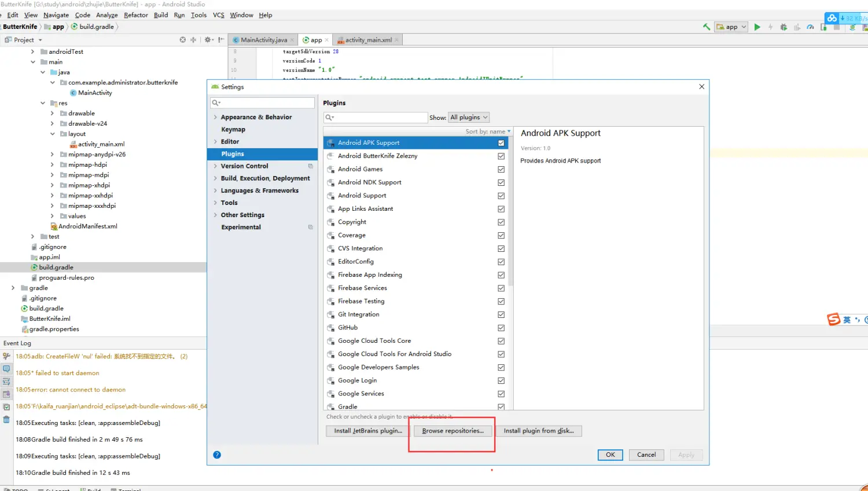Open the Show All plugins dropdown
Image resolution: width=868 pixels, height=491 pixels.
pyautogui.click(x=469, y=117)
